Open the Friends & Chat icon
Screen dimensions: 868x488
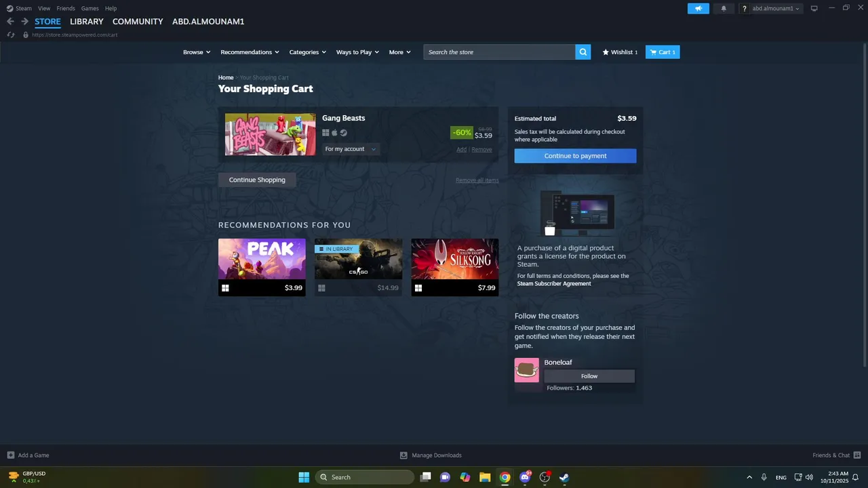[857, 455]
